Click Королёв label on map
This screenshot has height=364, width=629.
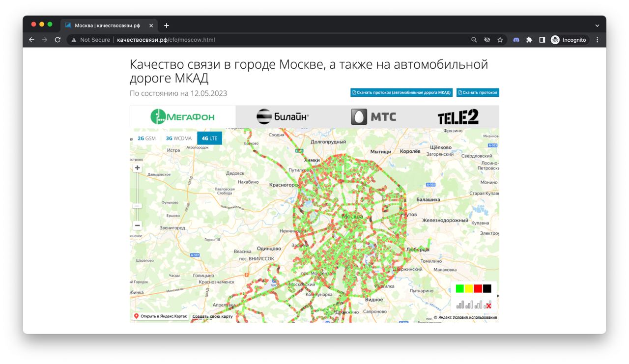pyautogui.click(x=410, y=152)
